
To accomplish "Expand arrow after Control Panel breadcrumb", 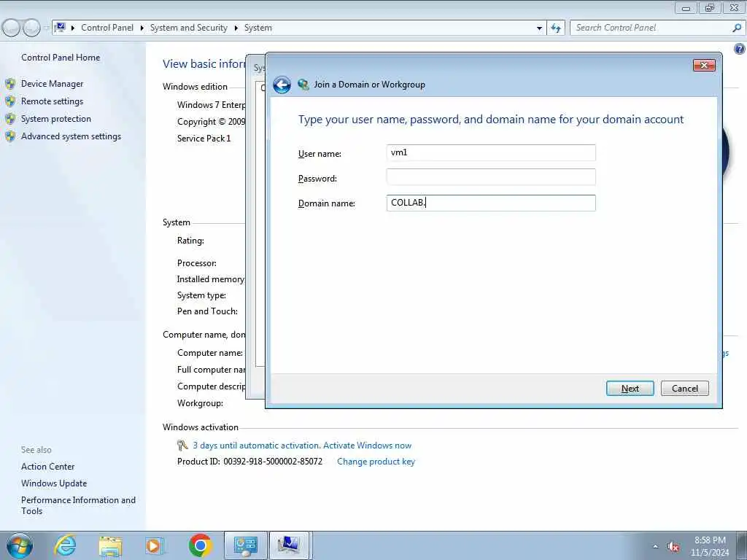I will coord(142,28).
